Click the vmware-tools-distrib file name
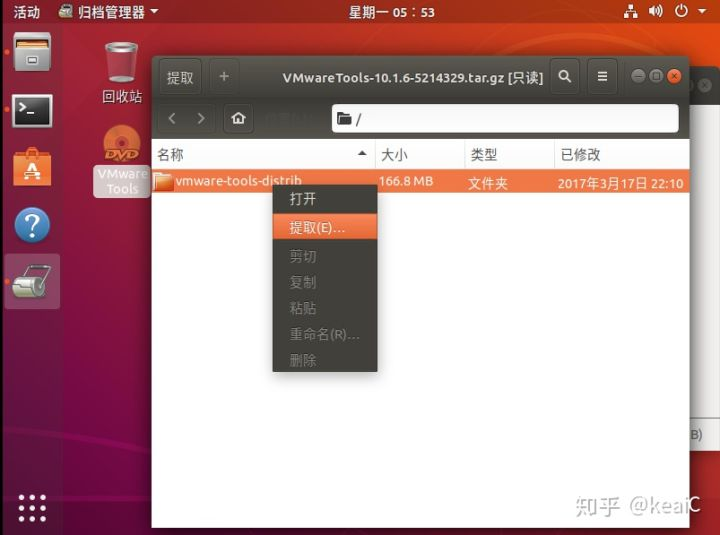This screenshot has height=535, width=720. (x=238, y=180)
